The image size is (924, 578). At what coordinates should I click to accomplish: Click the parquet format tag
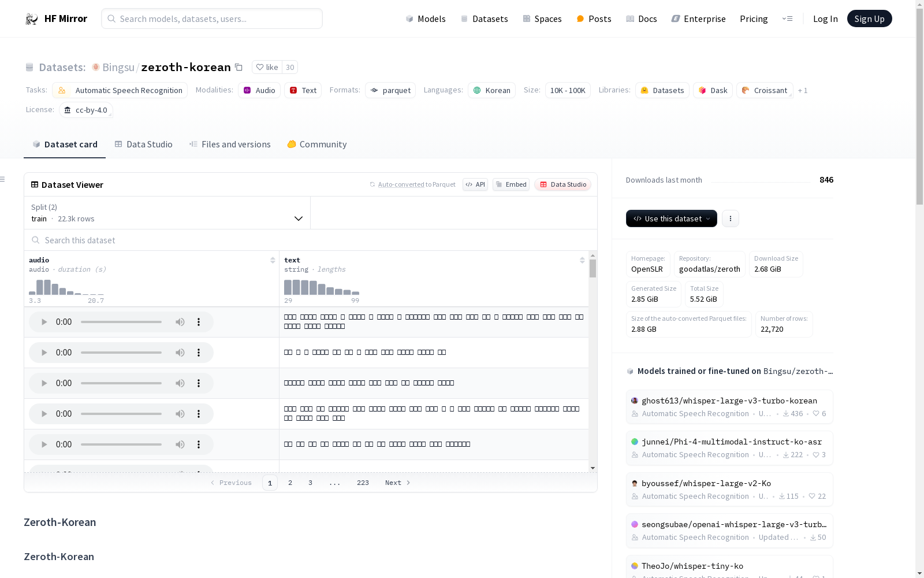pyautogui.click(x=390, y=90)
